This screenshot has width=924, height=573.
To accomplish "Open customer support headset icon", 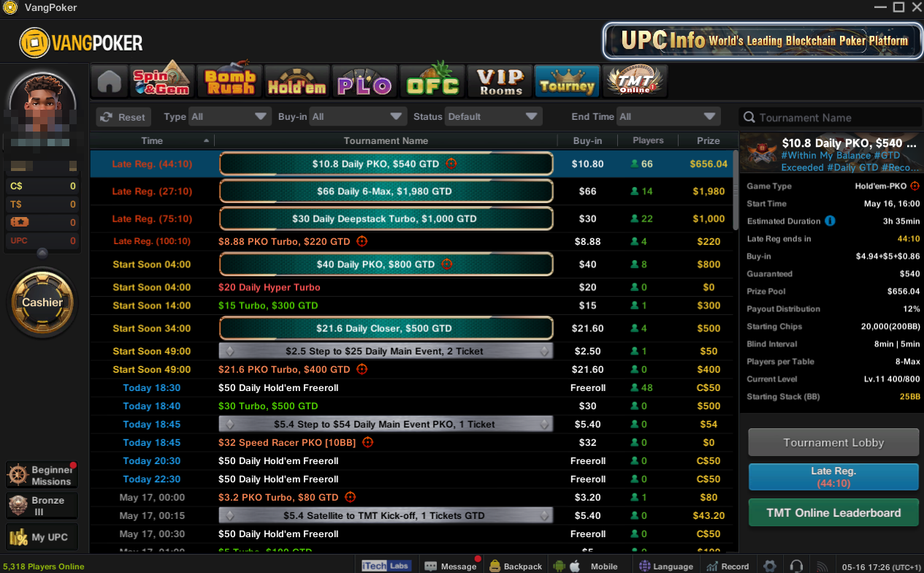I will 797,566.
